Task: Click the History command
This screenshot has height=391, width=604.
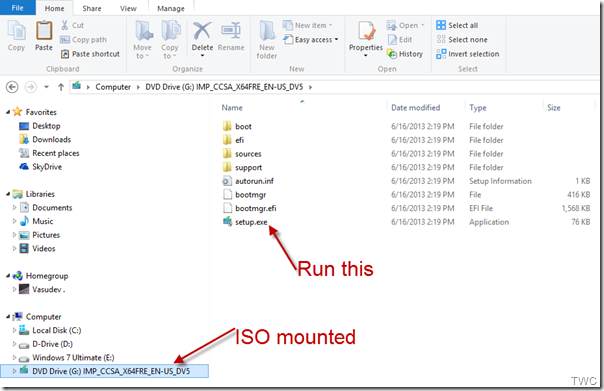Action: click(x=405, y=54)
